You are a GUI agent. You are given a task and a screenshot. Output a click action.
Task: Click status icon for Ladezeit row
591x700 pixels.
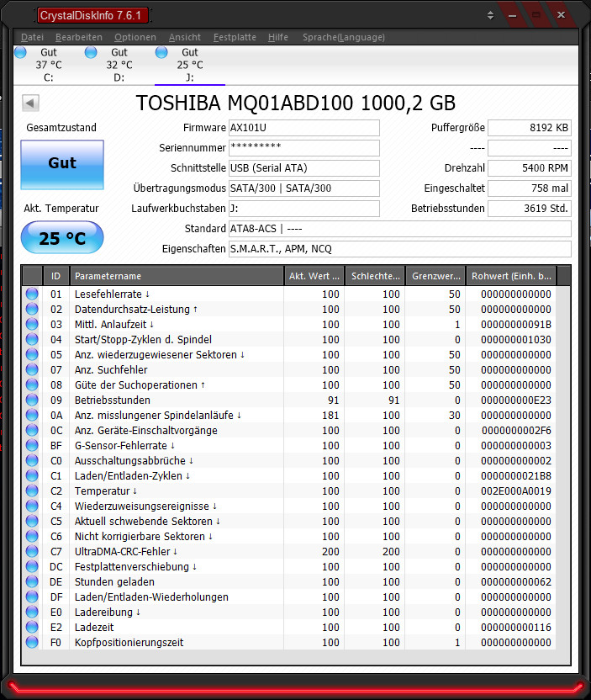coord(32,628)
